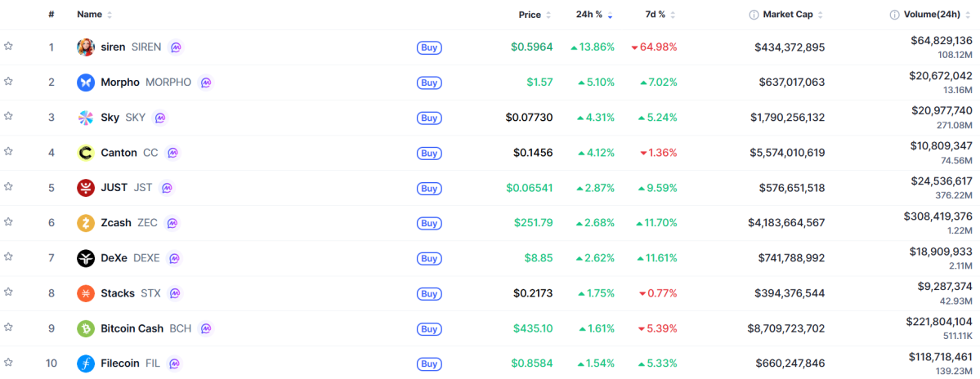Click Buy button for Stacks
Viewport: 980px width, 379px height.
click(x=429, y=293)
